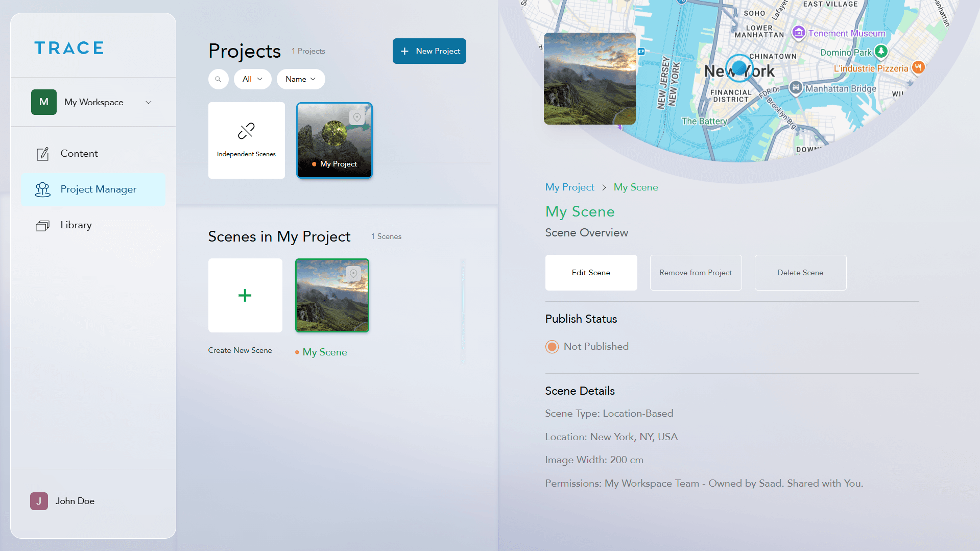Open the Create New Scene card
The height and width of the screenshot is (551, 980).
[245, 295]
